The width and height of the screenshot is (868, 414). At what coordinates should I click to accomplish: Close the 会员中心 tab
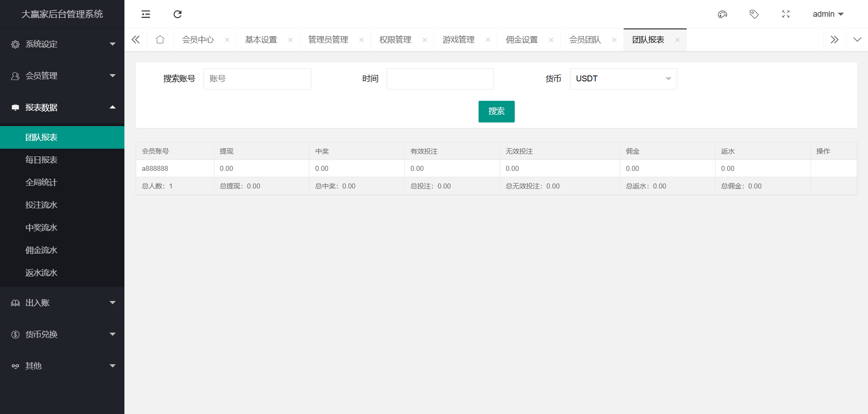point(227,40)
